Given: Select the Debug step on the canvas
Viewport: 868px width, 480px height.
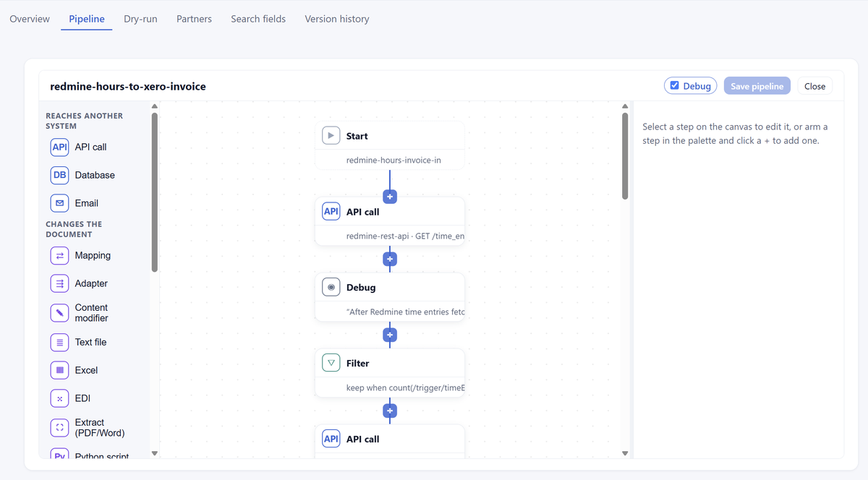Looking at the screenshot, I should (389, 297).
